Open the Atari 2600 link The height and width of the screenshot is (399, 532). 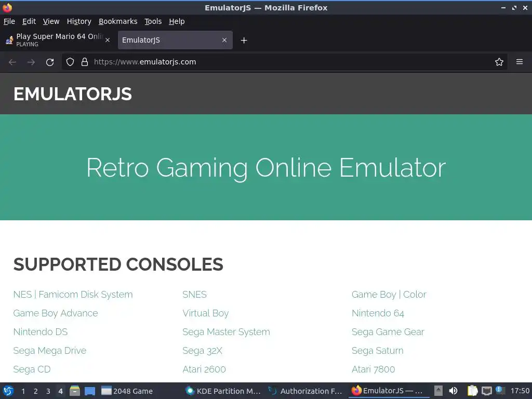pos(204,369)
